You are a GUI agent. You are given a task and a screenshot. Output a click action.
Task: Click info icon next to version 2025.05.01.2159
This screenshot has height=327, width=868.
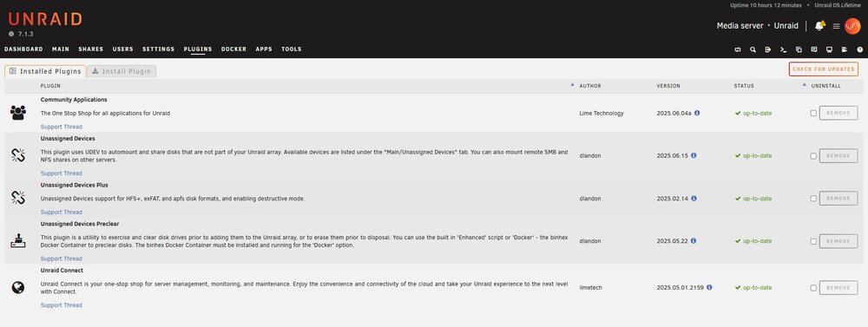(709, 288)
